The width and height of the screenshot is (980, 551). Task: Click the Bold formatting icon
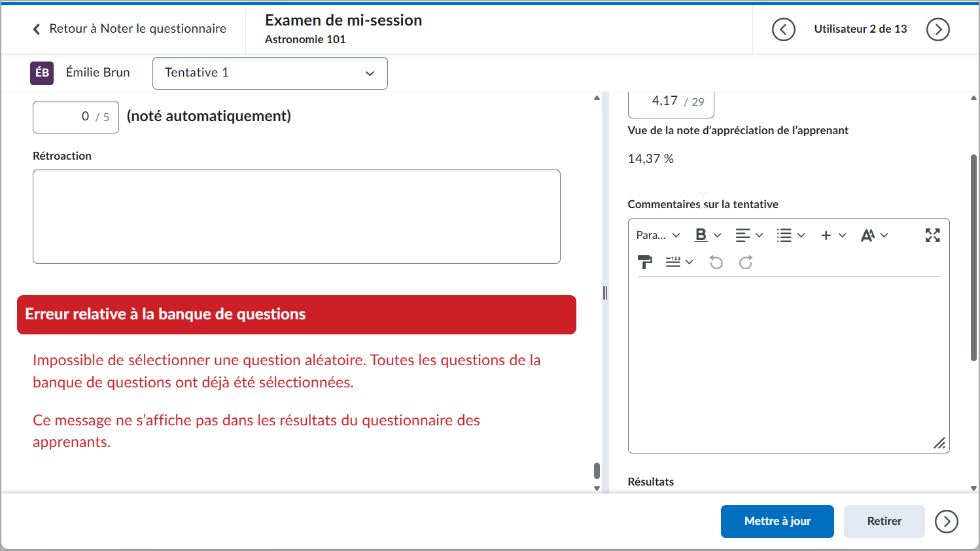(x=701, y=235)
